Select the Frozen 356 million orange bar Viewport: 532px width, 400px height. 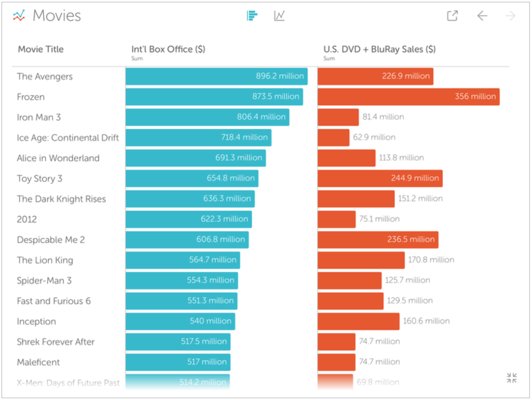tap(408, 97)
